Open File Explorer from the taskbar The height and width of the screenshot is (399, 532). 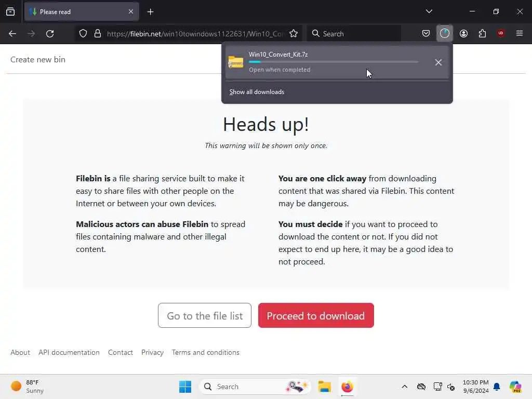324,387
